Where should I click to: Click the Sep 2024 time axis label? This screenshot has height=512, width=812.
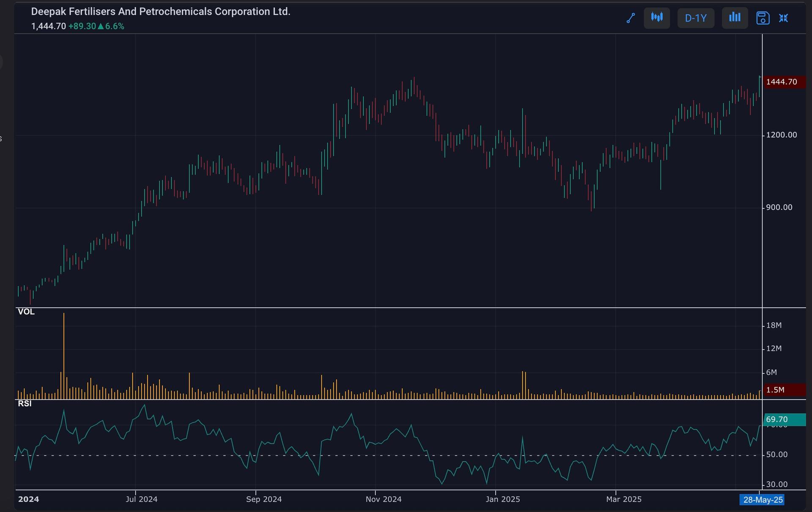[x=264, y=499]
